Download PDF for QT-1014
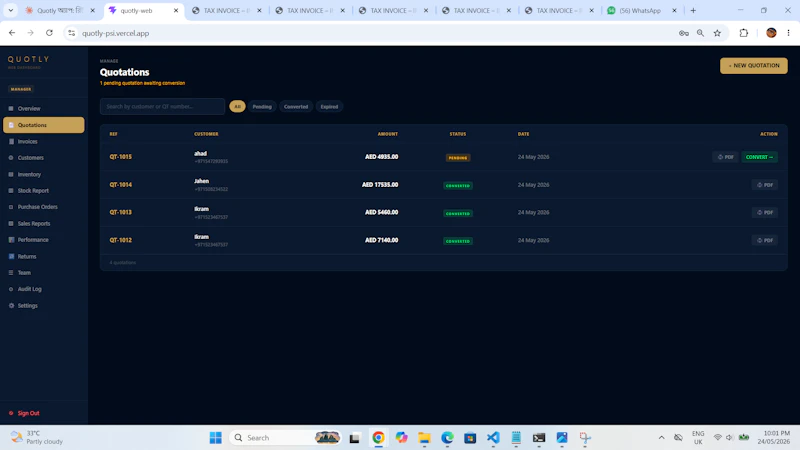The image size is (800, 450). pos(765,185)
